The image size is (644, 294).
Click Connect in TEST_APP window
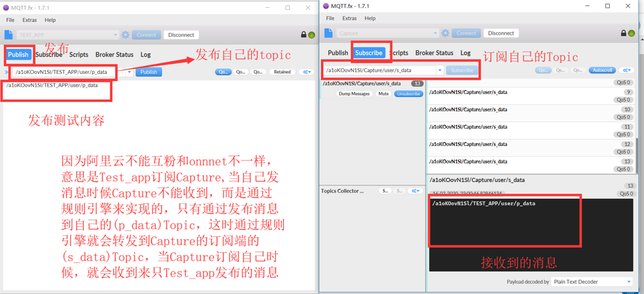(x=146, y=35)
